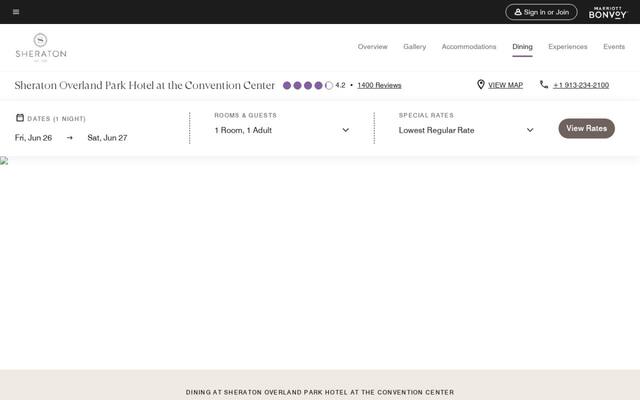Viewport: 640px width, 400px height.
Task: Click the purple rating circles
Action: pos(308,85)
